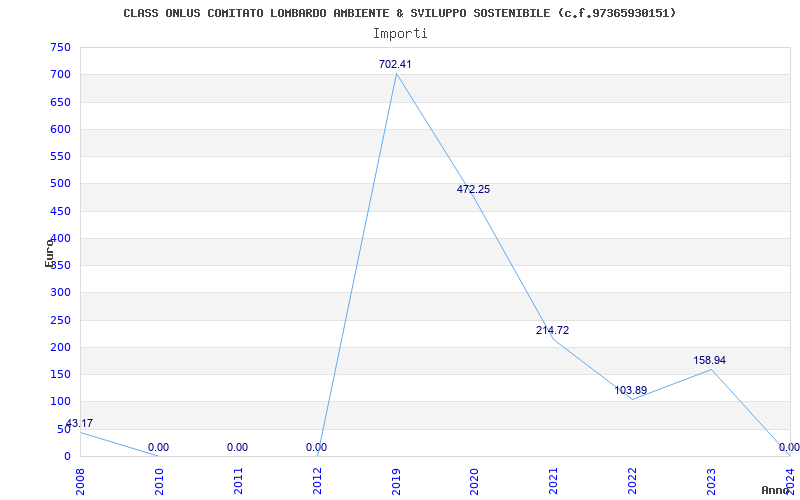Select the 158.94 data label
This screenshot has height=500, width=800.
pos(709,360)
